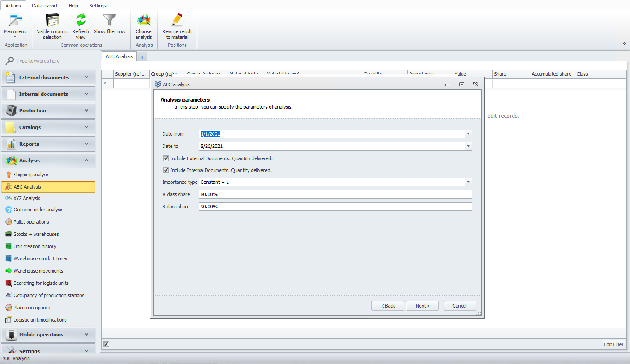Click the < Back button

[388, 306]
